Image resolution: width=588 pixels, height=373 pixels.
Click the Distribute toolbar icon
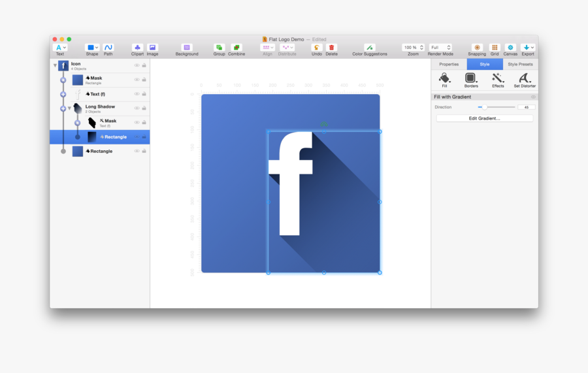tap(286, 48)
